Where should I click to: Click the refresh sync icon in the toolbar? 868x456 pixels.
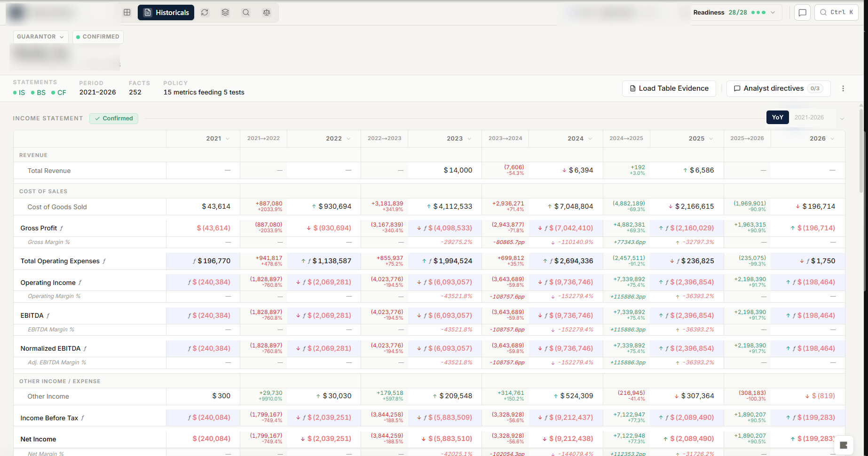tap(205, 13)
